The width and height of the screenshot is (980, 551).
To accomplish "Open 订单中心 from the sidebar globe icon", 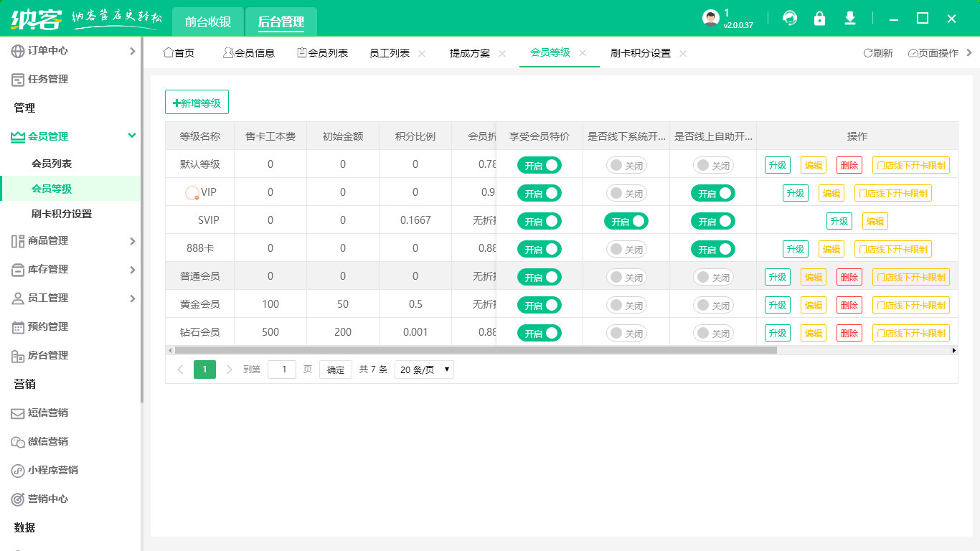I will pos(18,51).
